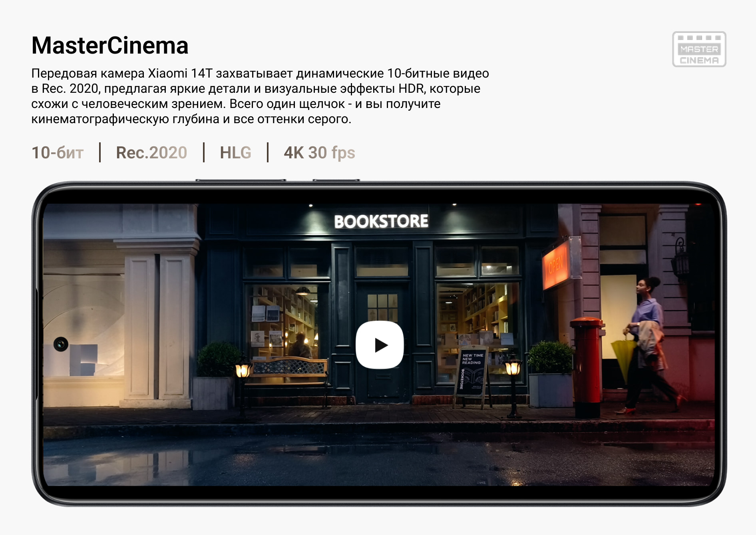The image size is (756, 535).
Task: Click the orange OPEN sign
Action: coord(555,264)
